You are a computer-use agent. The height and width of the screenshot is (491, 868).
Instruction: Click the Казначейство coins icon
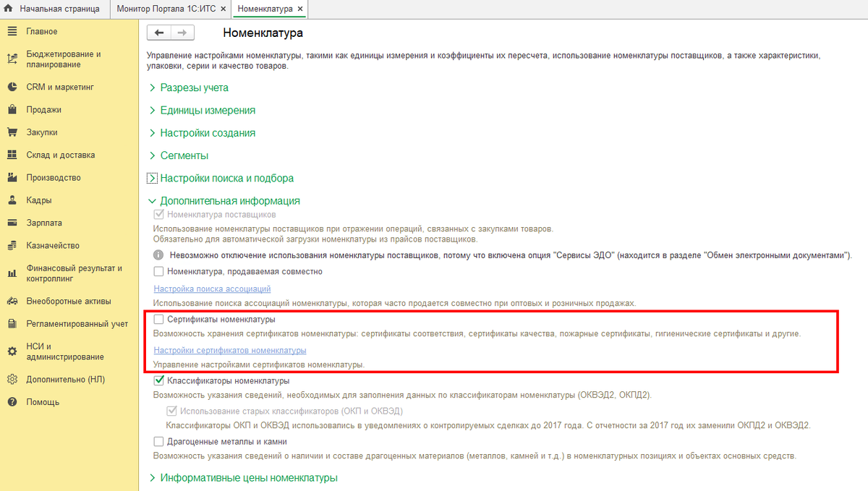coord(12,245)
